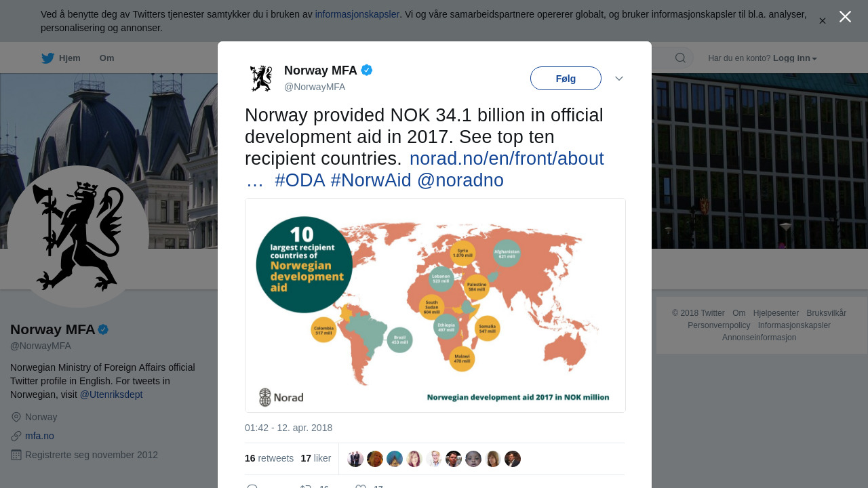Image resolution: width=868 pixels, height=488 pixels.
Task: Open the norad.no link in tweet
Action: point(506,159)
